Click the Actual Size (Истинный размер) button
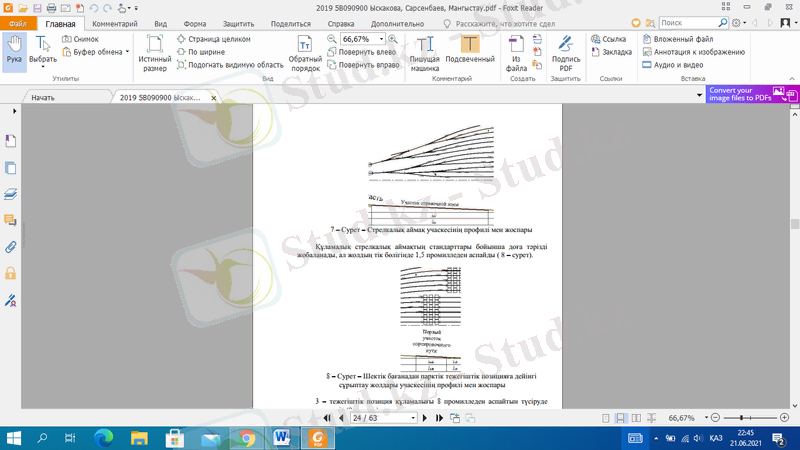Screen dimensions: 800x450 click(x=155, y=52)
